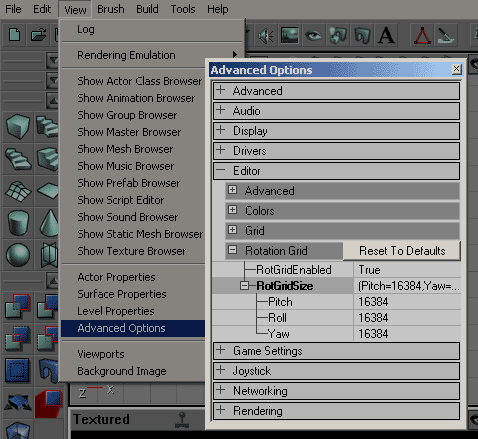
Task: Click the blue dashed square special brush icon
Action: point(18,370)
